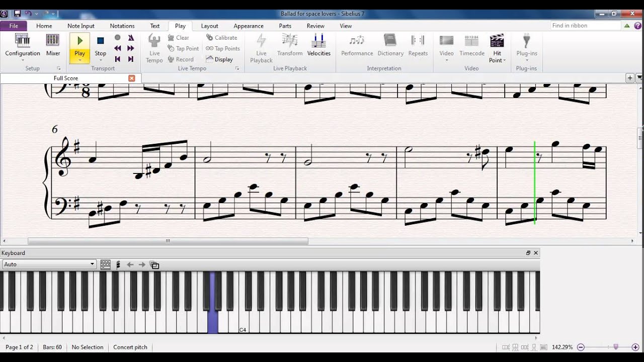Open the Configuration keyboard icon

point(23,40)
